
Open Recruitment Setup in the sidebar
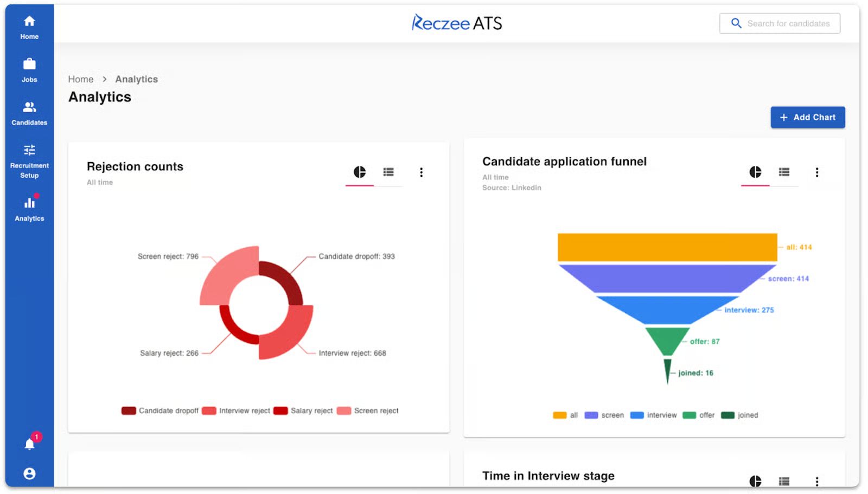pos(29,161)
